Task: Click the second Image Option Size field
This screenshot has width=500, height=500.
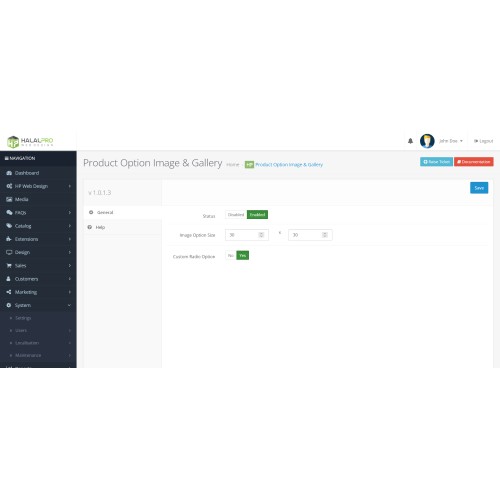Action: (x=310, y=235)
